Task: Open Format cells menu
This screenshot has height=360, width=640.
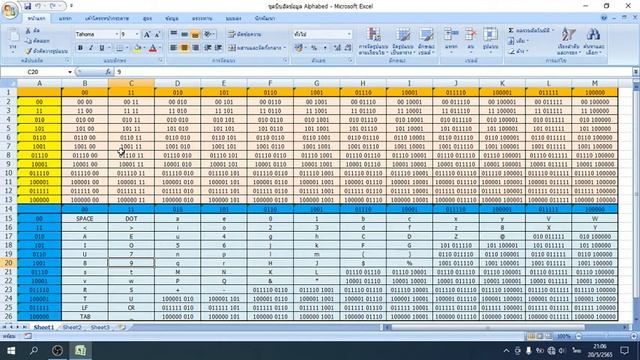Action: (x=490, y=40)
